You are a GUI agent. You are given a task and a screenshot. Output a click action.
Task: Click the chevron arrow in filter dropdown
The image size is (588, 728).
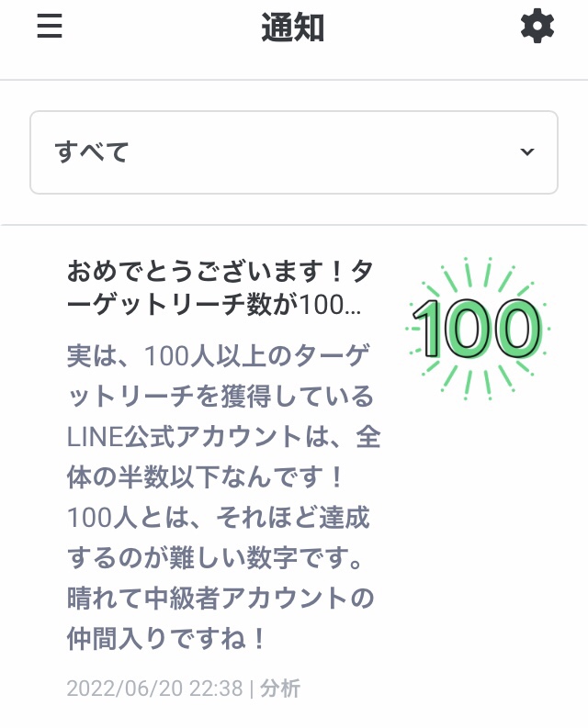point(527,151)
